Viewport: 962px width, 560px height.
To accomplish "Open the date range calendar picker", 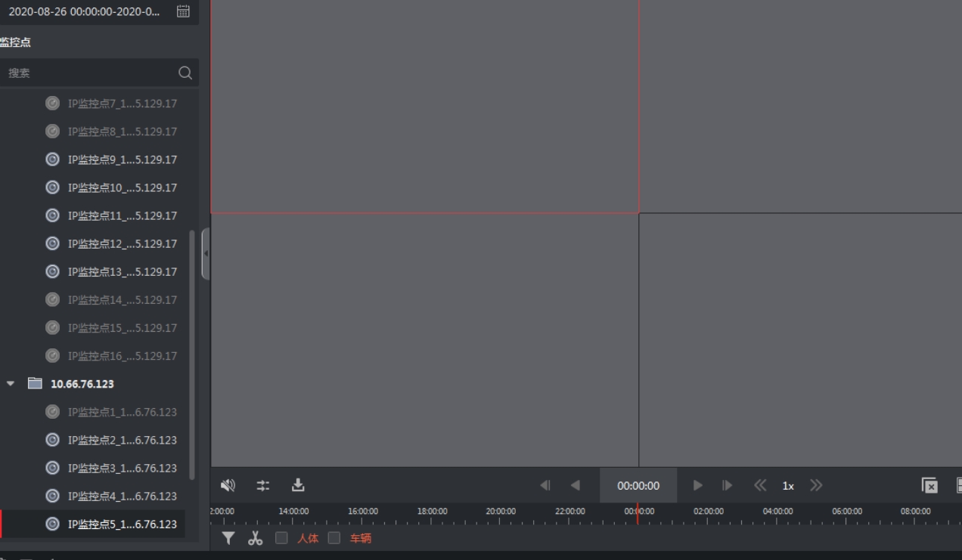I will point(183,11).
